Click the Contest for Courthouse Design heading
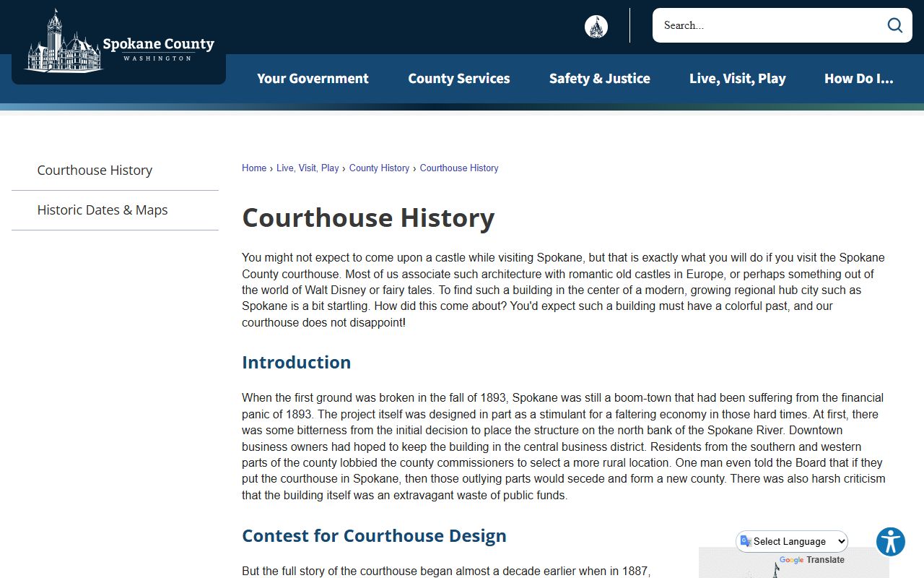This screenshot has width=924, height=578. tap(374, 535)
